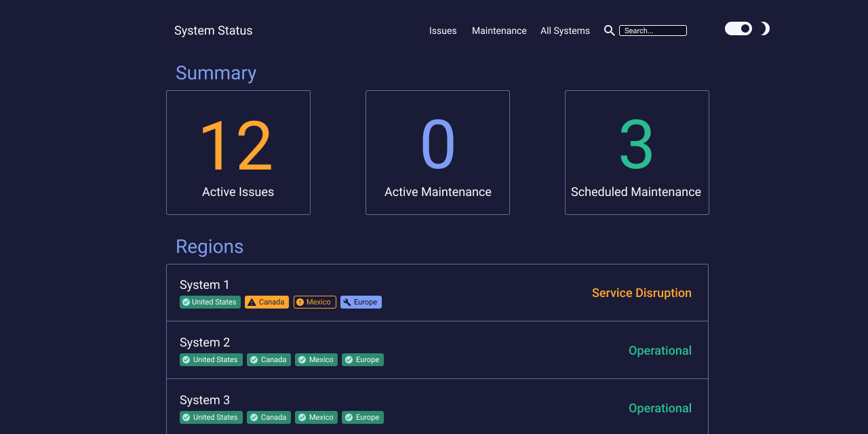Open the All Systems page
Image resolution: width=868 pixels, height=434 pixels.
click(x=565, y=31)
